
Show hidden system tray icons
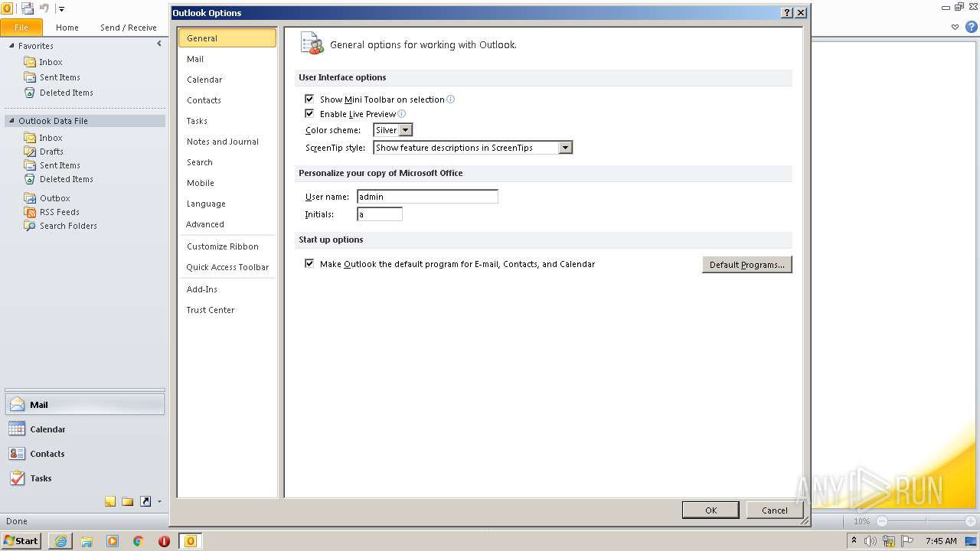(854, 541)
